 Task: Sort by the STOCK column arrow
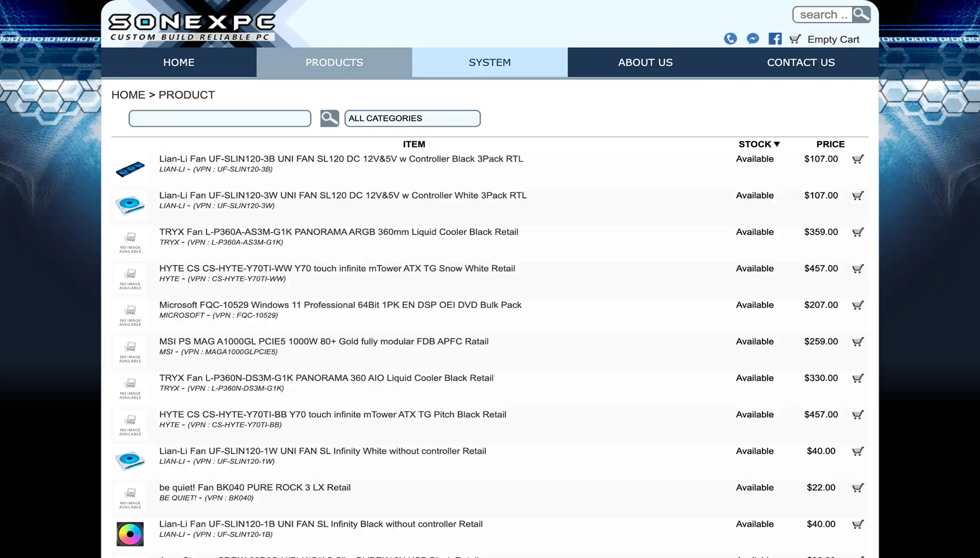point(776,144)
